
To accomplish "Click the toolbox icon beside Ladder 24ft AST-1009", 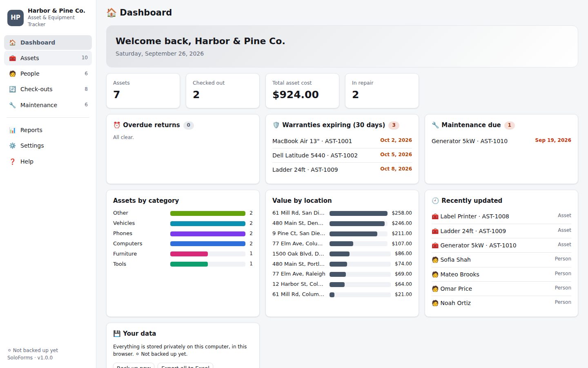I will coord(435,231).
